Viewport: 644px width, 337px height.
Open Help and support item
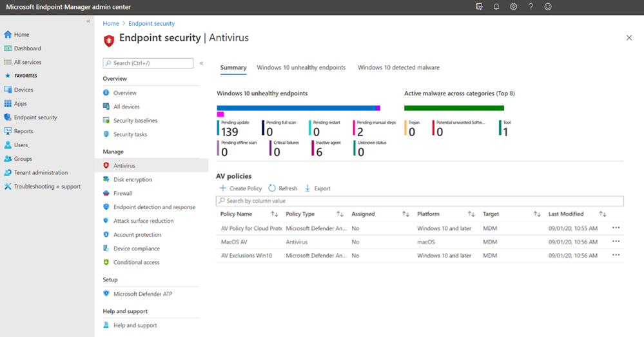point(135,325)
